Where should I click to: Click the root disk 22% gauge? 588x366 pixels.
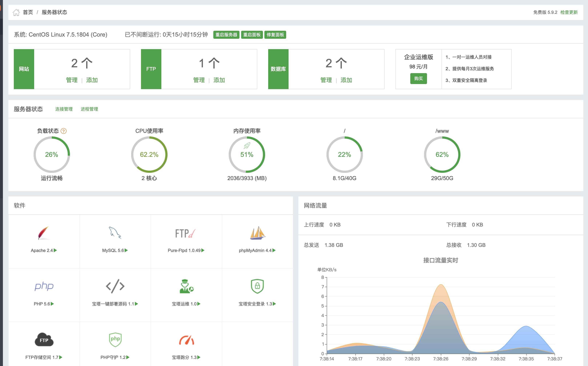tap(345, 154)
